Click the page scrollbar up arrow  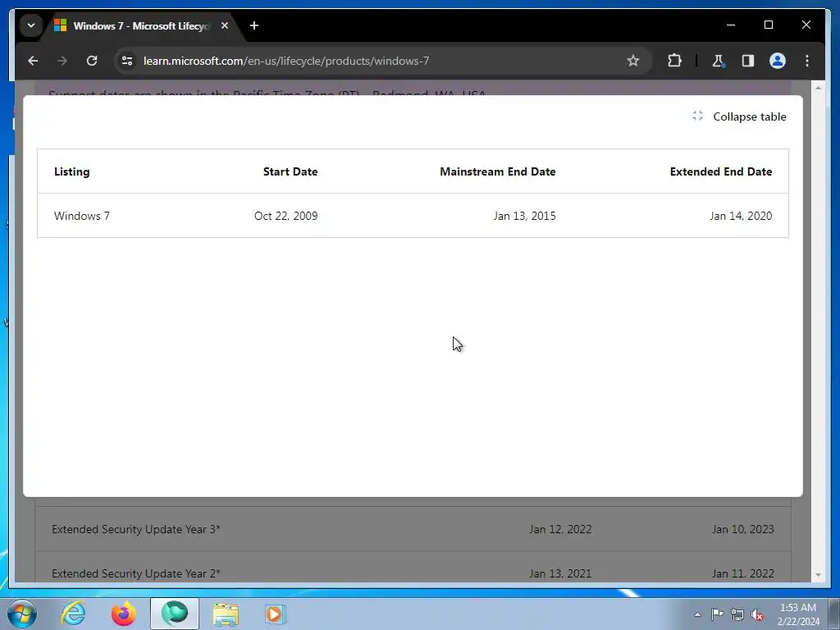[818, 87]
